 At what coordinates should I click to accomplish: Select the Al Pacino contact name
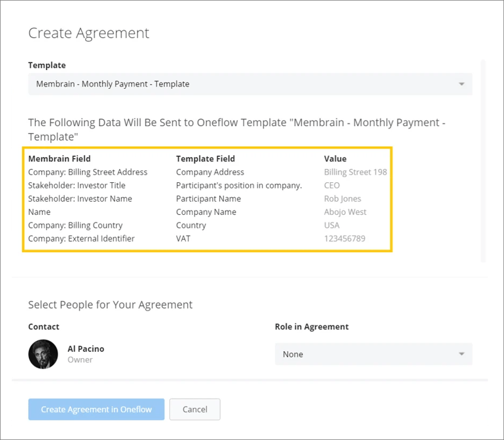coord(86,349)
